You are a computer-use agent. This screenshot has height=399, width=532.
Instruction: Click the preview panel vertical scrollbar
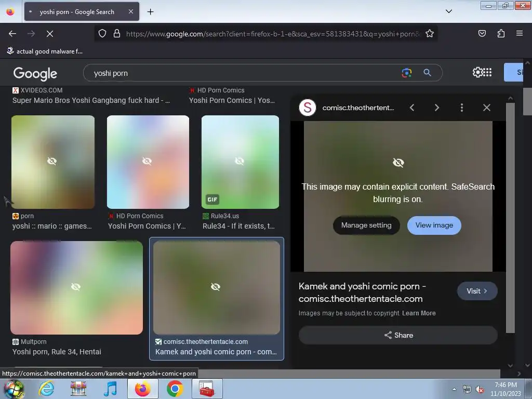tap(510, 217)
